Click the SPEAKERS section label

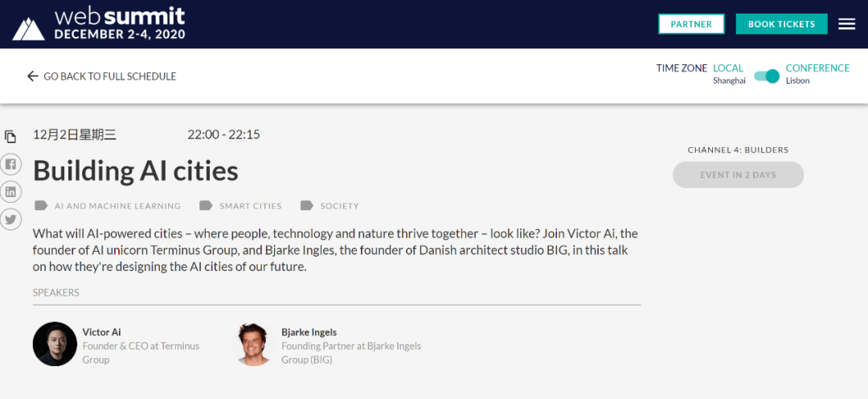point(56,293)
